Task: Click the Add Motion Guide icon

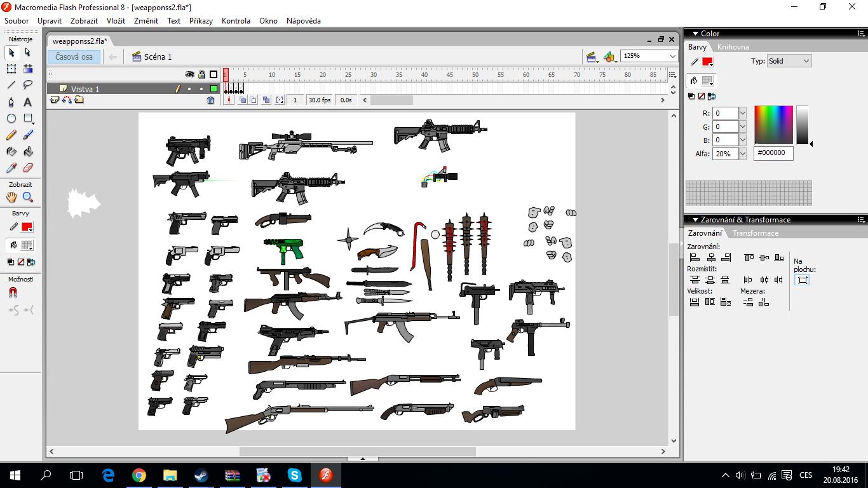Action: coord(67,100)
